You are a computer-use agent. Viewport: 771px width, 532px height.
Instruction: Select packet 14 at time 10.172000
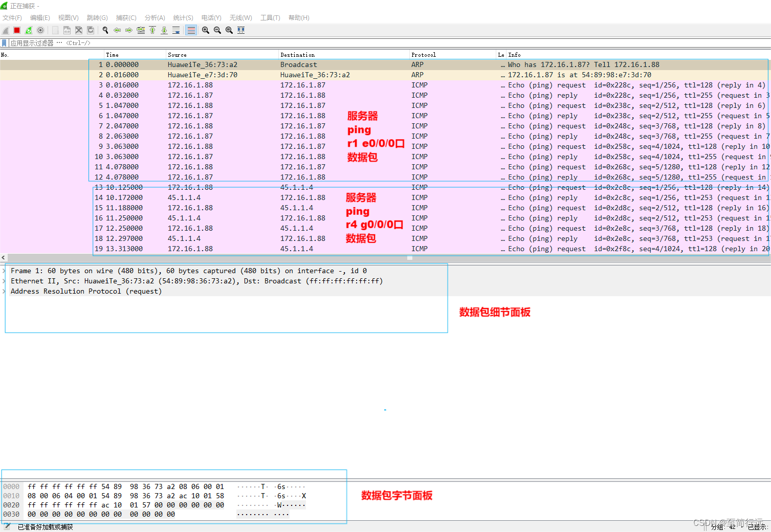(x=385, y=197)
